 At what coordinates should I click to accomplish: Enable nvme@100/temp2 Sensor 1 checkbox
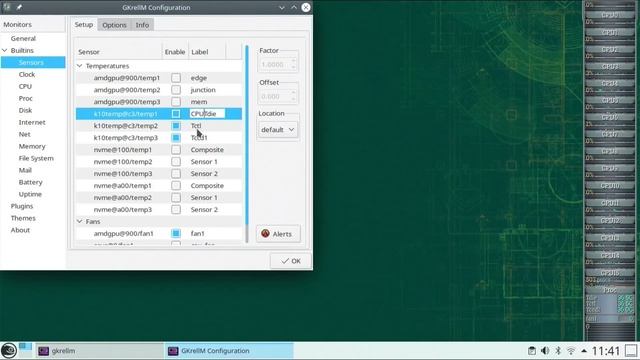tap(176, 161)
